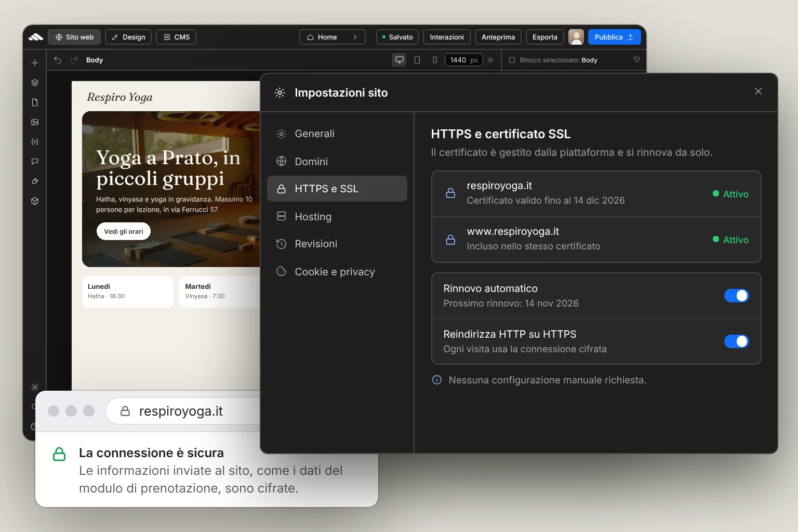
Task: Open Domini settings section
Action: pyautogui.click(x=337, y=162)
